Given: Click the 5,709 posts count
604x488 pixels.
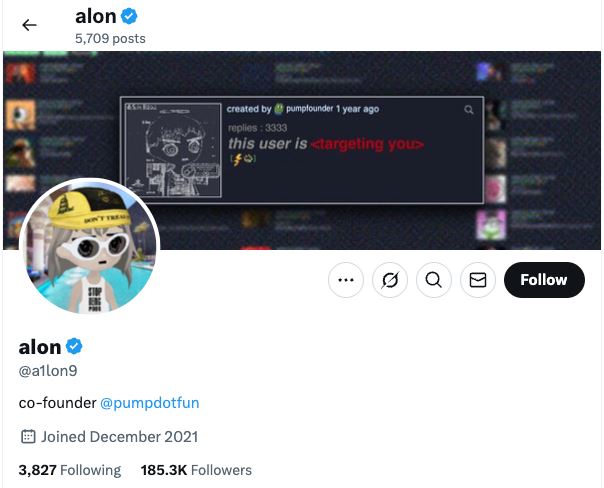Looking at the screenshot, I should click(110, 39).
